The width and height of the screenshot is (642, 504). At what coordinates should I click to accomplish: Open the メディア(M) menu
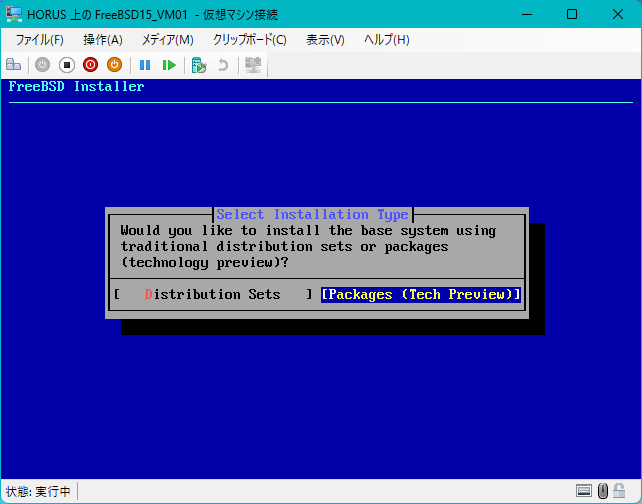(167, 40)
